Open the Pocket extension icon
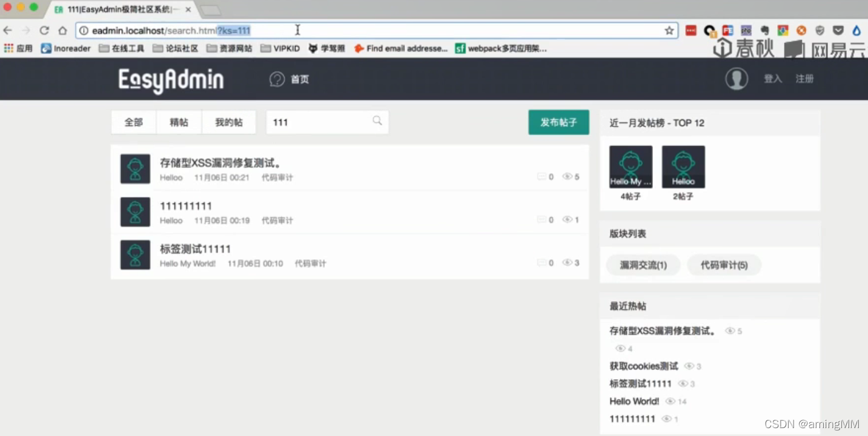868x436 pixels. [838, 30]
